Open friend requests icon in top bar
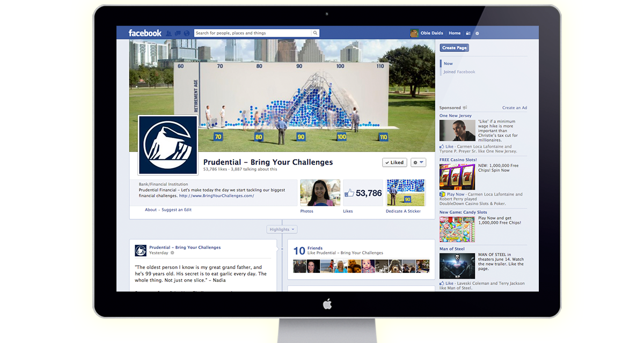Screen dimensions: 644x343 pos(169,33)
